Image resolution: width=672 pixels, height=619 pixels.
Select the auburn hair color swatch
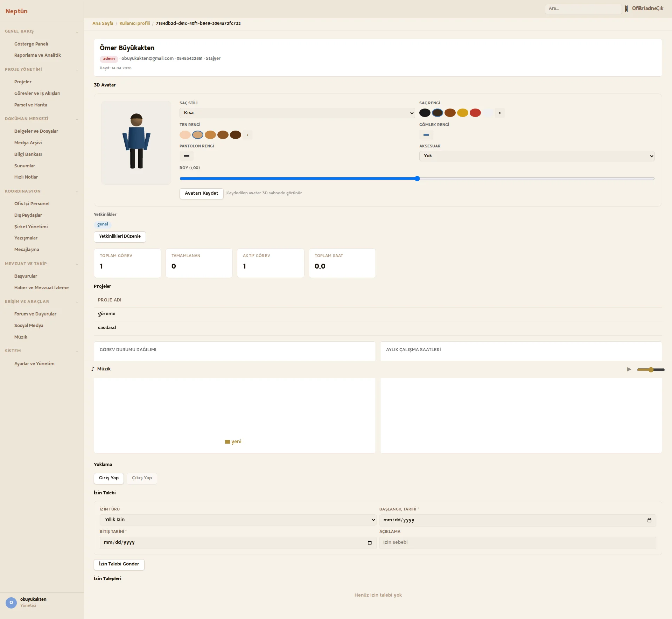tap(450, 113)
